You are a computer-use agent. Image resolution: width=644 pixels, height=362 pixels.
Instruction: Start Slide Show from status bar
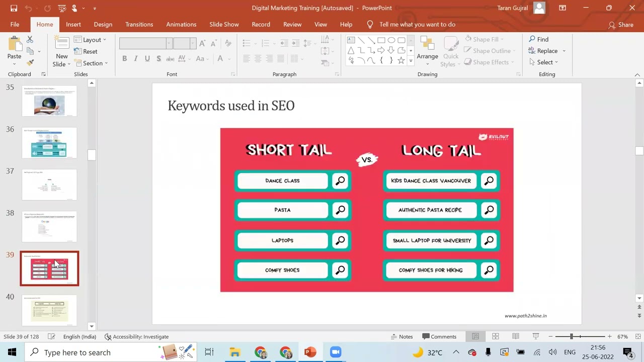[x=536, y=336]
